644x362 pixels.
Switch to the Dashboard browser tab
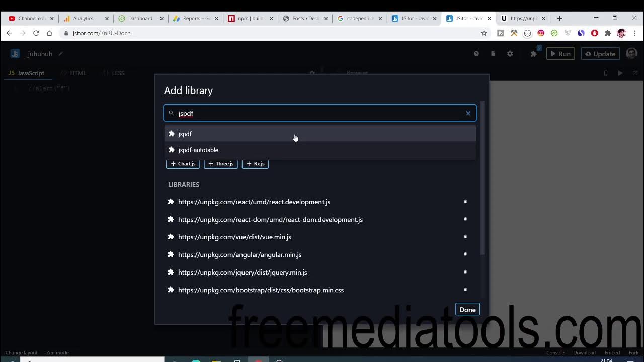coord(140,19)
